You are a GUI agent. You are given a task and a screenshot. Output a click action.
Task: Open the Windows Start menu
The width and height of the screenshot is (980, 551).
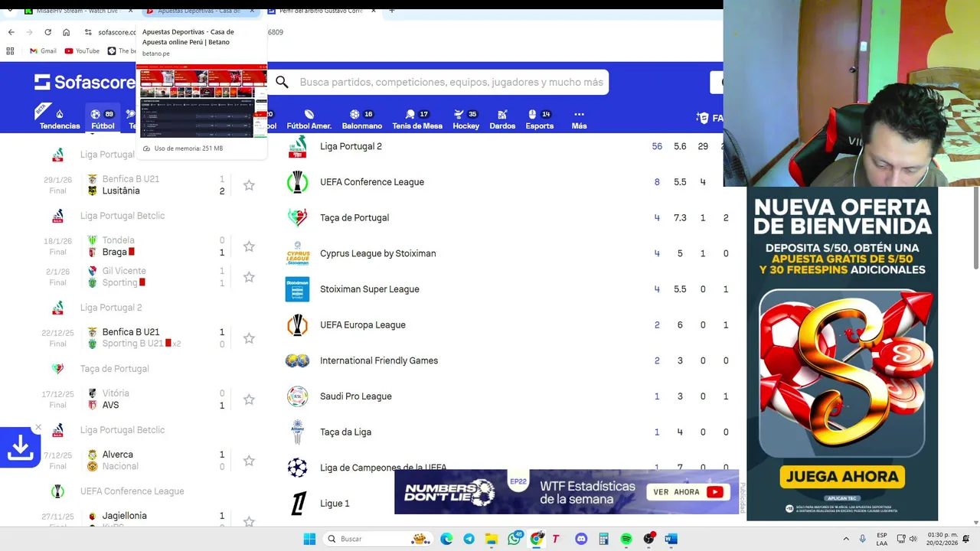[309, 539]
